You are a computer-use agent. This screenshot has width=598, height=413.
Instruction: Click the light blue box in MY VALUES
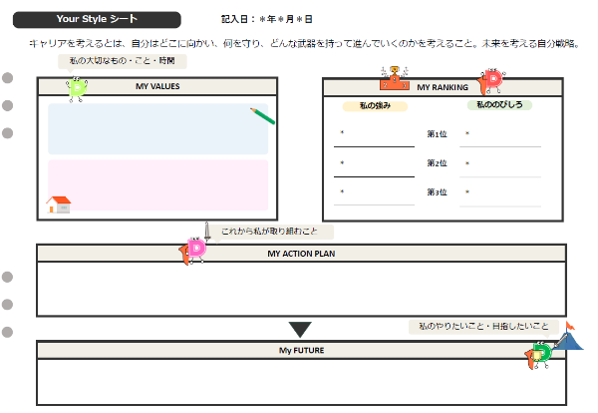158,129
